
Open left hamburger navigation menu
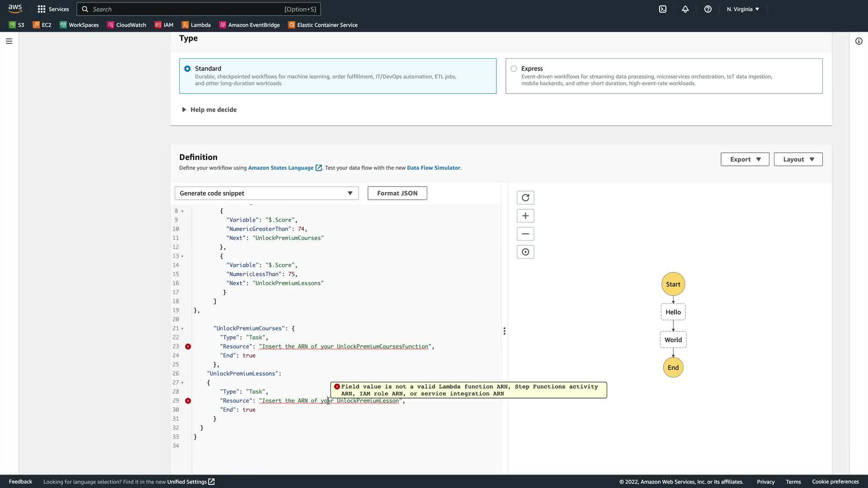point(9,41)
